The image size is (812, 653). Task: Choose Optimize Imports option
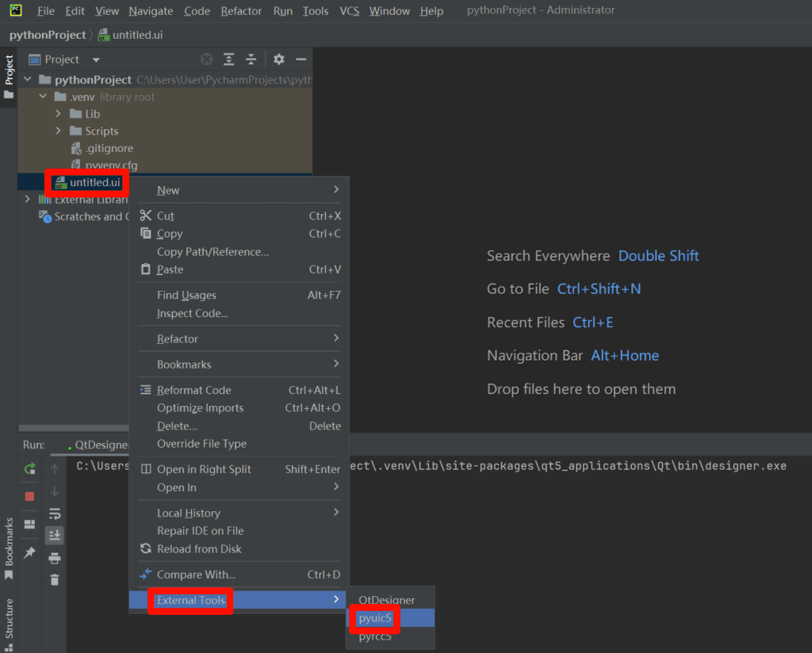(x=239, y=408)
